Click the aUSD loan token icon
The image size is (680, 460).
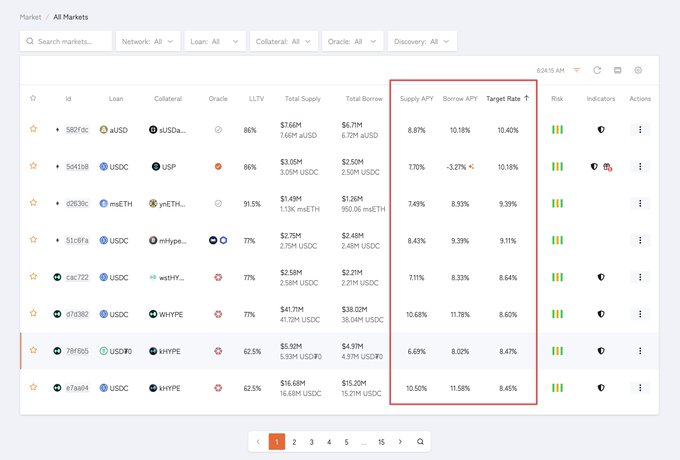(x=103, y=130)
